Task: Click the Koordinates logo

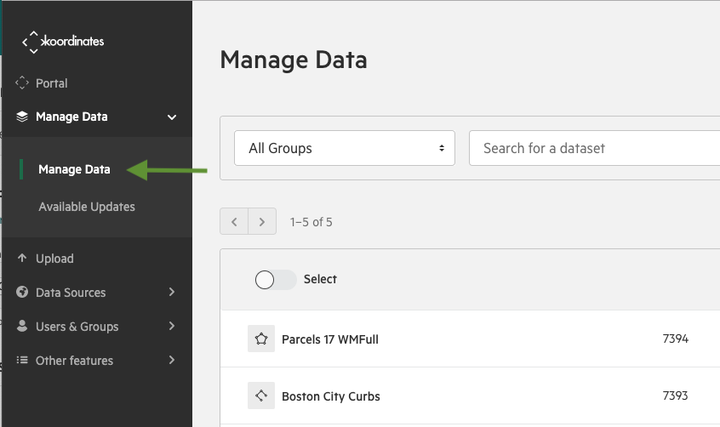Action: click(63, 42)
